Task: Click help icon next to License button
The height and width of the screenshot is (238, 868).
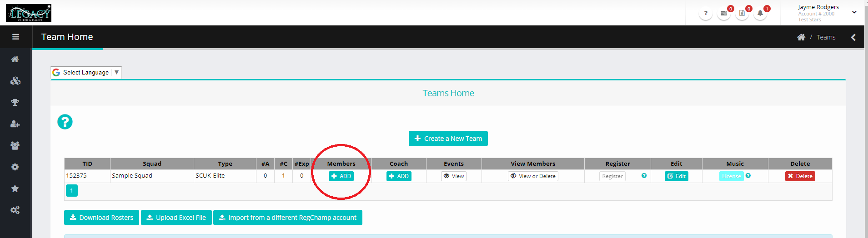Action: click(748, 175)
